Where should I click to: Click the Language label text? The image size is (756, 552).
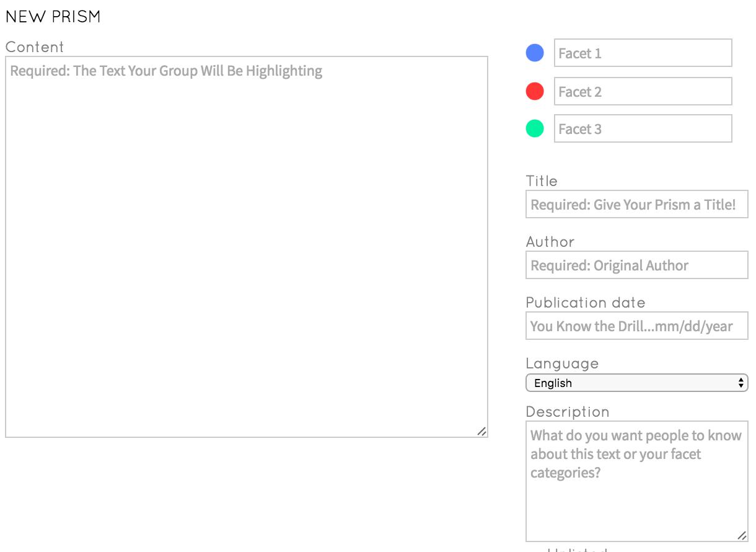[x=562, y=363]
